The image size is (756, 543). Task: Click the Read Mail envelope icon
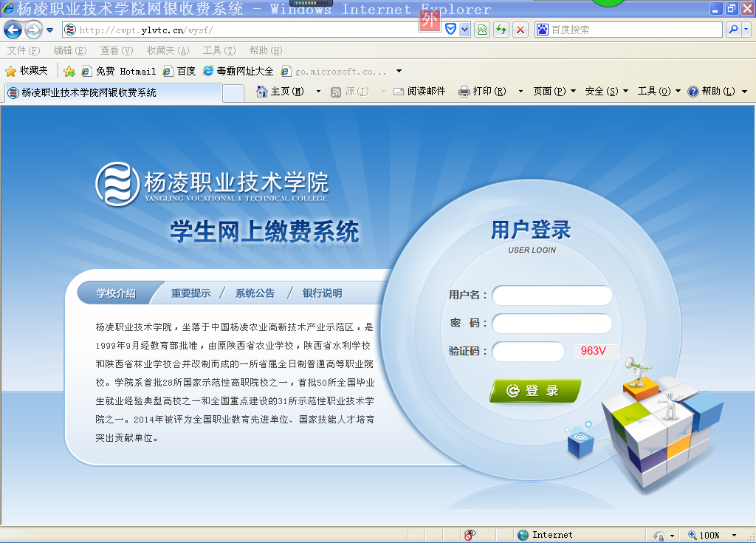pos(399,92)
